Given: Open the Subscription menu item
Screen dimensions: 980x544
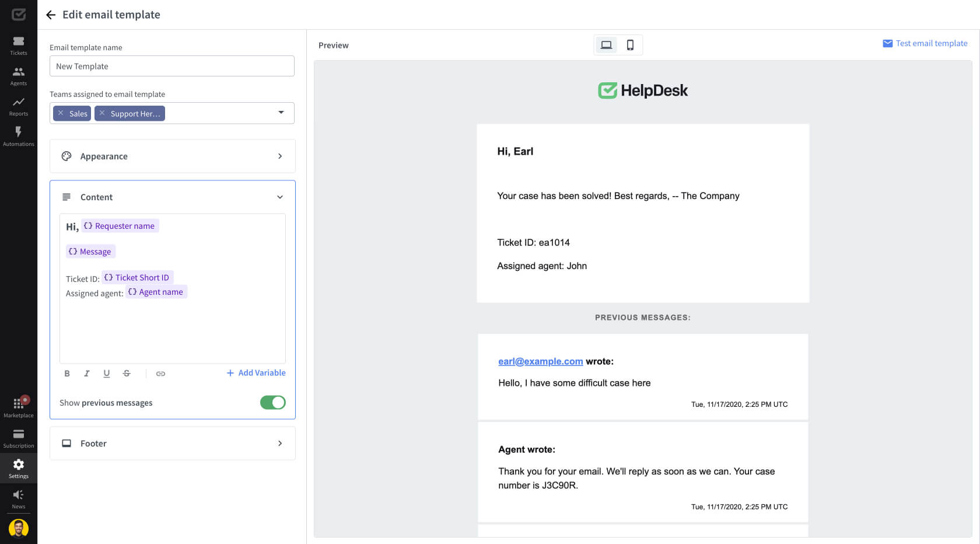Looking at the screenshot, I should pyautogui.click(x=19, y=438).
